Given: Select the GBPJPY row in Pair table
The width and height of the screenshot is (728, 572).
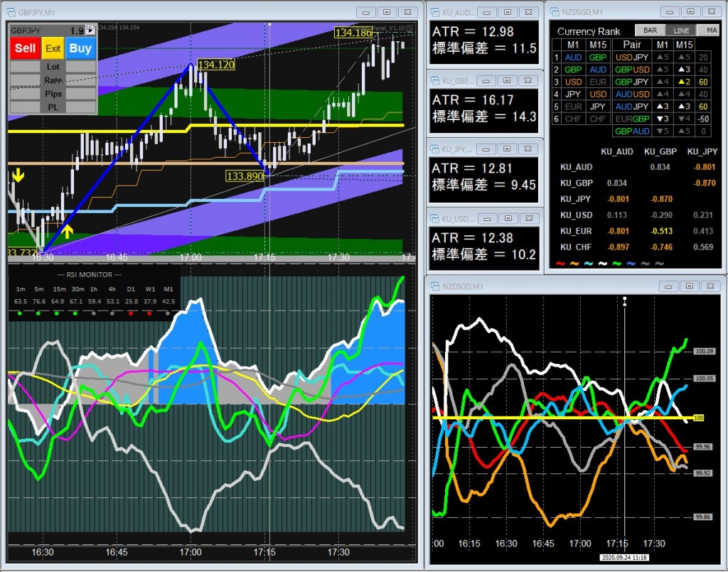Looking at the screenshot, I should pos(631,82).
